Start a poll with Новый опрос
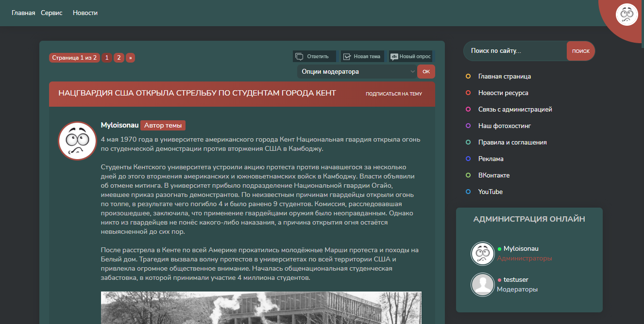The height and width of the screenshot is (324, 644). pos(410,56)
